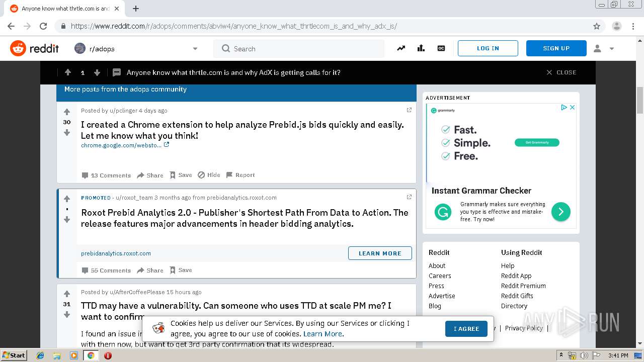Open the chrome.google.com/websto... link
Screen dimensions: 644x362
pos(125,145)
